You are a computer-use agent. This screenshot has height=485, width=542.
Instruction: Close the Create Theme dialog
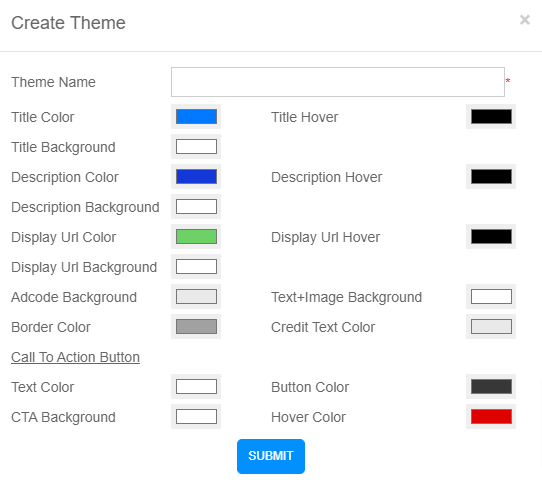pos(525,20)
